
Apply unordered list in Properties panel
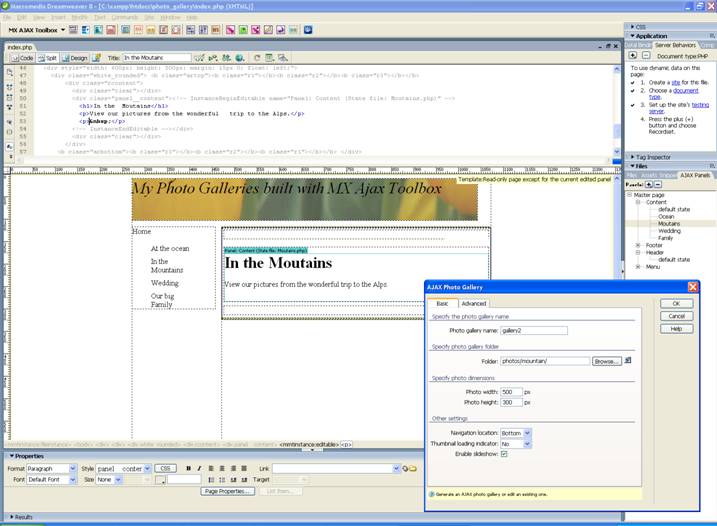pyautogui.click(x=211, y=480)
